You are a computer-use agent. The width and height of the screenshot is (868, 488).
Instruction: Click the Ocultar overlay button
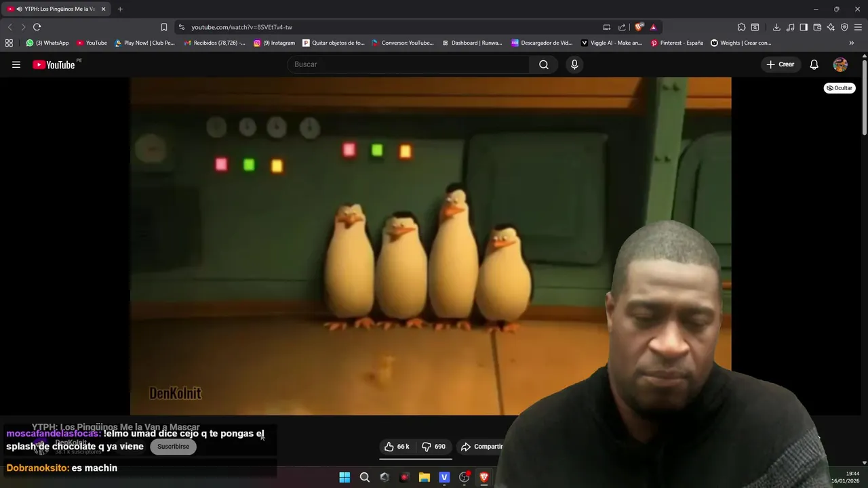(840, 88)
